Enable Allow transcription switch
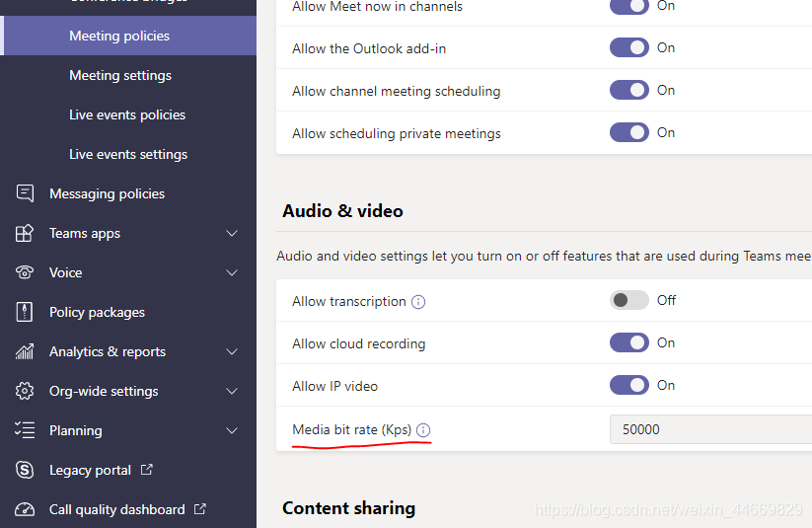 629,300
